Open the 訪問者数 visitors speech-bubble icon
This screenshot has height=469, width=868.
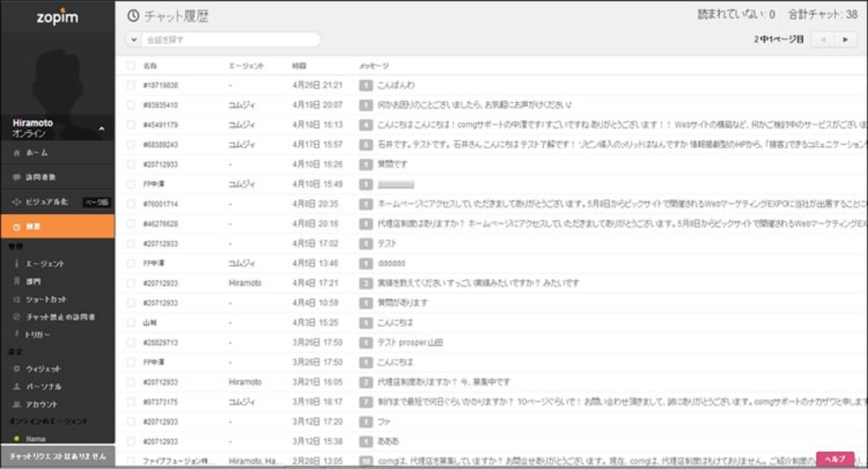click(17, 177)
